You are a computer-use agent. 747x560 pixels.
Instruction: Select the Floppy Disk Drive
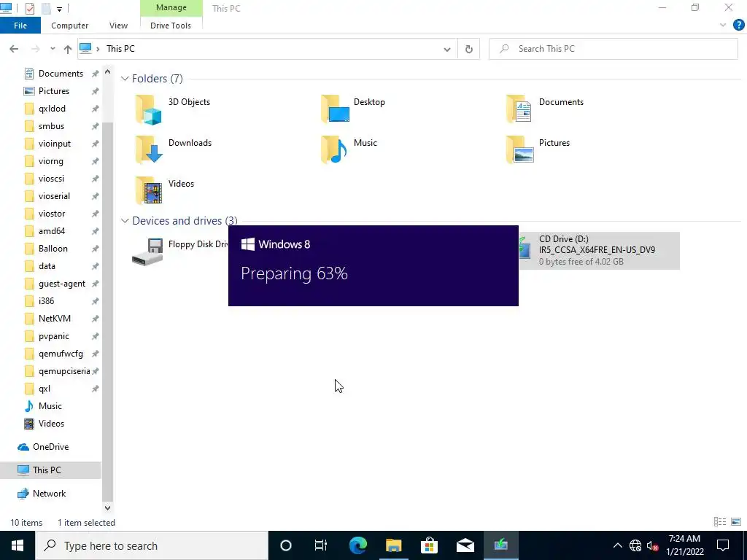180,251
